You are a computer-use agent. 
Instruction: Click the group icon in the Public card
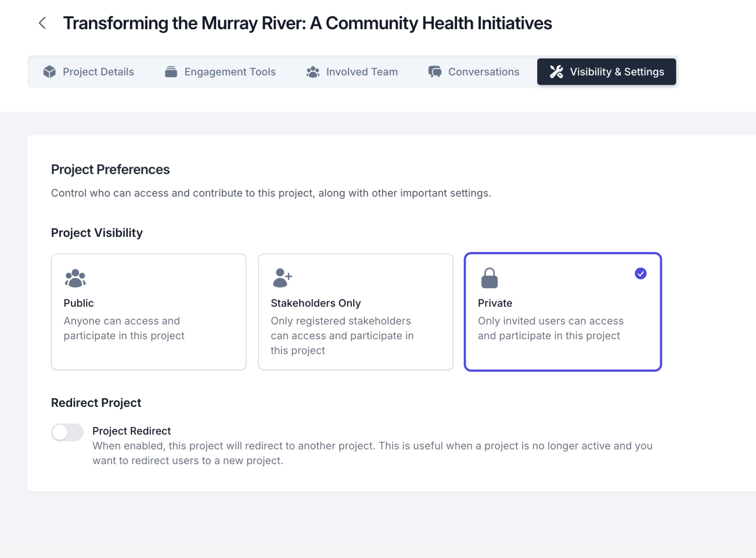75,278
